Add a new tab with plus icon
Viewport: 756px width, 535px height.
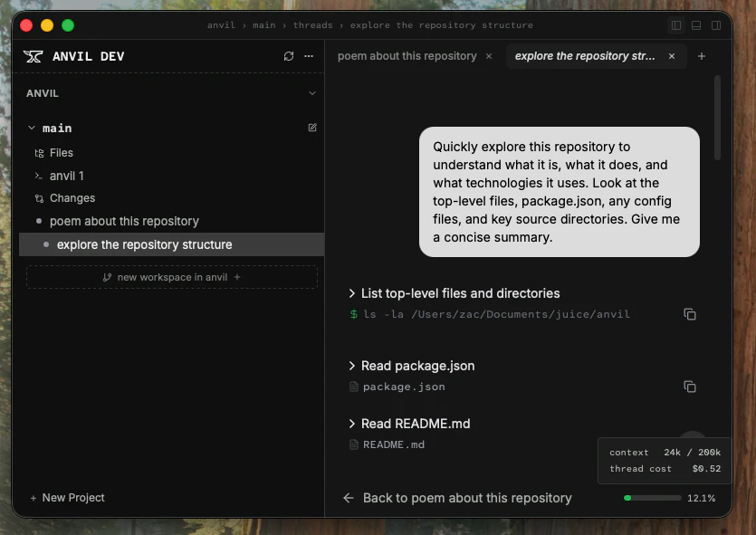[x=702, y=56]
